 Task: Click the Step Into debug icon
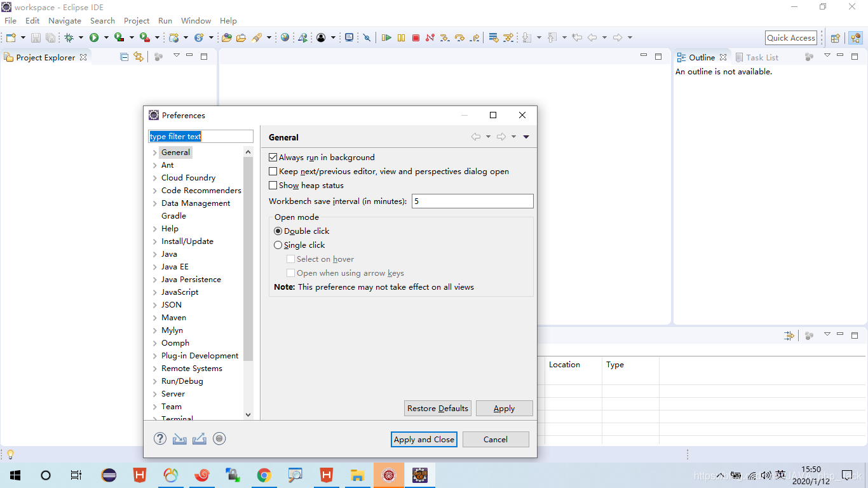(x=445, y=37)
